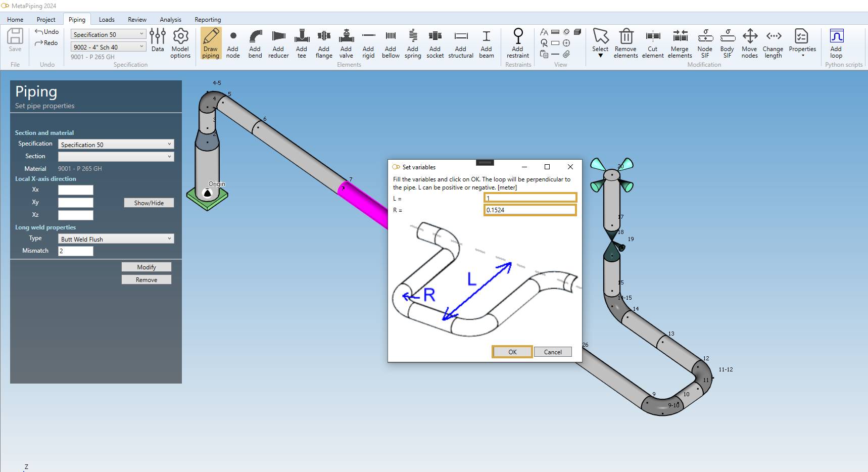
Task: Choose the Add spring tool
Action: pos(413,43)
